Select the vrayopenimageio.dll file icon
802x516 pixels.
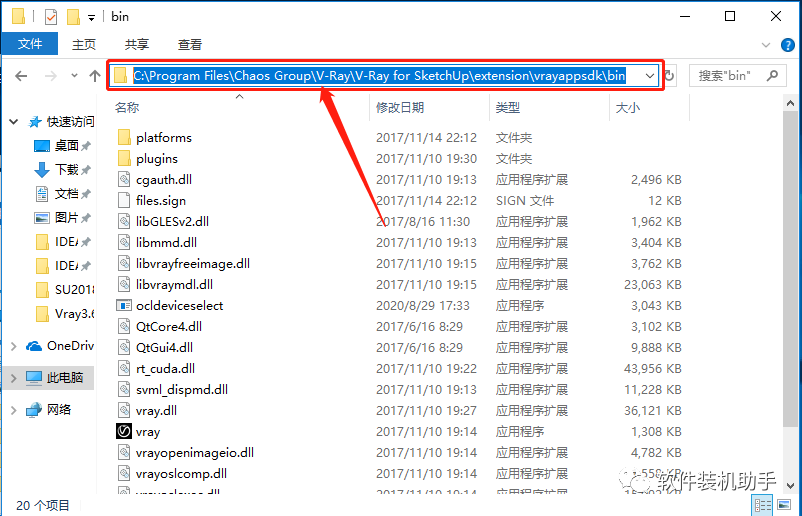click(124, 452)
